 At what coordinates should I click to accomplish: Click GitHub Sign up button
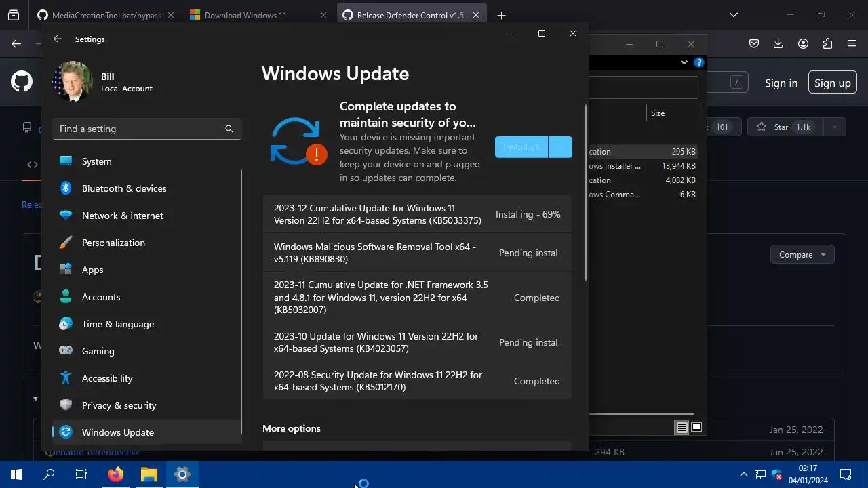[x=832, y=83]
